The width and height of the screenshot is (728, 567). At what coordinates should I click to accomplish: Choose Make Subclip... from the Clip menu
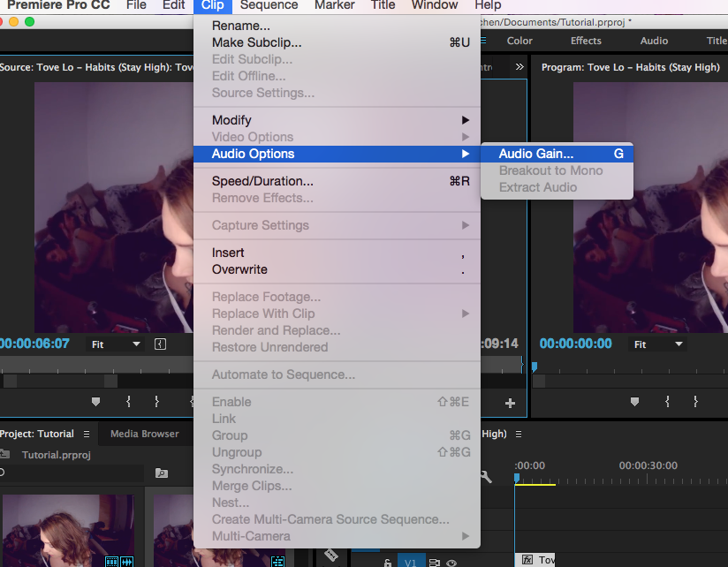(337, 42)
